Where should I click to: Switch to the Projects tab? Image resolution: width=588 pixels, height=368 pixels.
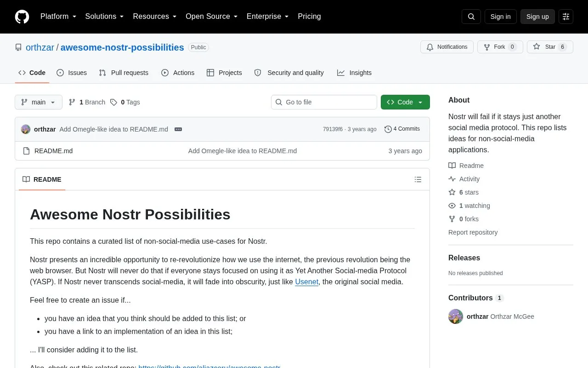(224, 73)
